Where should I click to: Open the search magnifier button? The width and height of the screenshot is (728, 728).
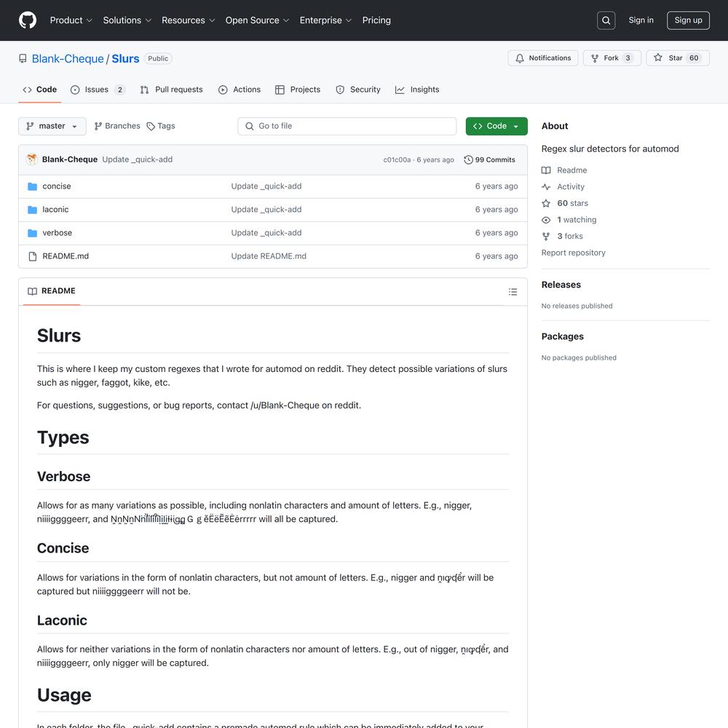point(606,20)
